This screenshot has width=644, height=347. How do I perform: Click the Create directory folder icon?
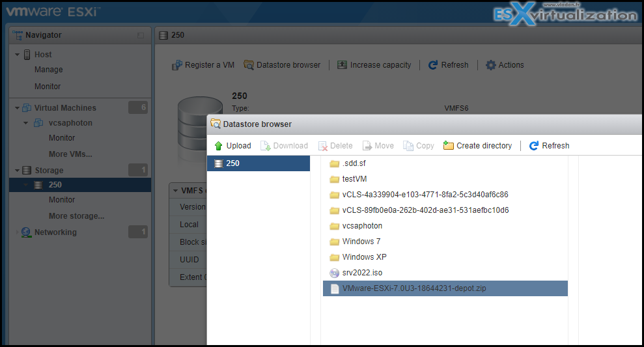(449, 145)
